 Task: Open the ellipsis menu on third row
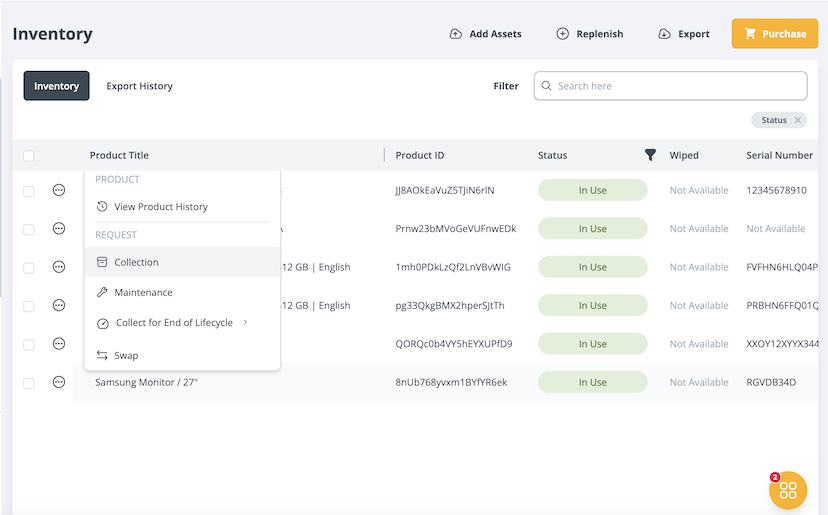[x=59, y=267]
